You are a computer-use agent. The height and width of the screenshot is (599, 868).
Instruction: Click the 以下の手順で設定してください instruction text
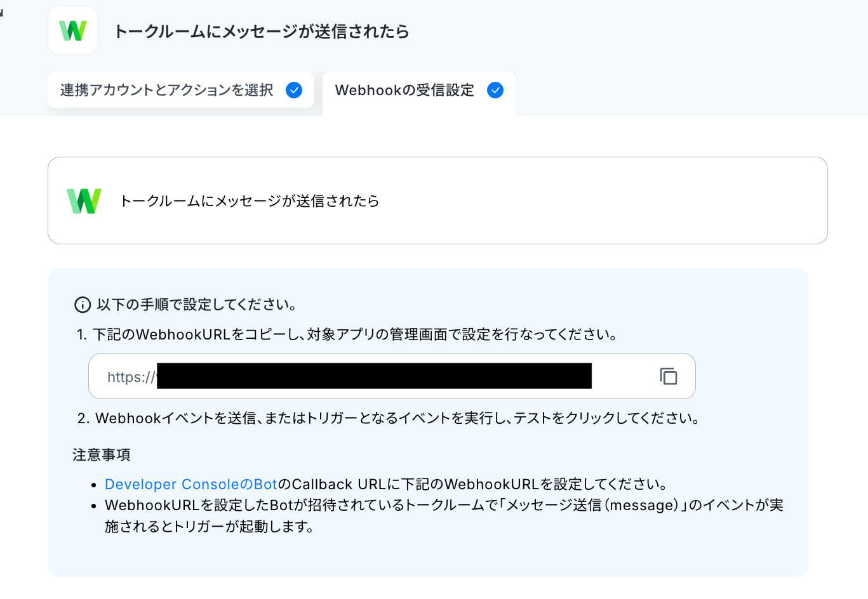tap(197, 305)
